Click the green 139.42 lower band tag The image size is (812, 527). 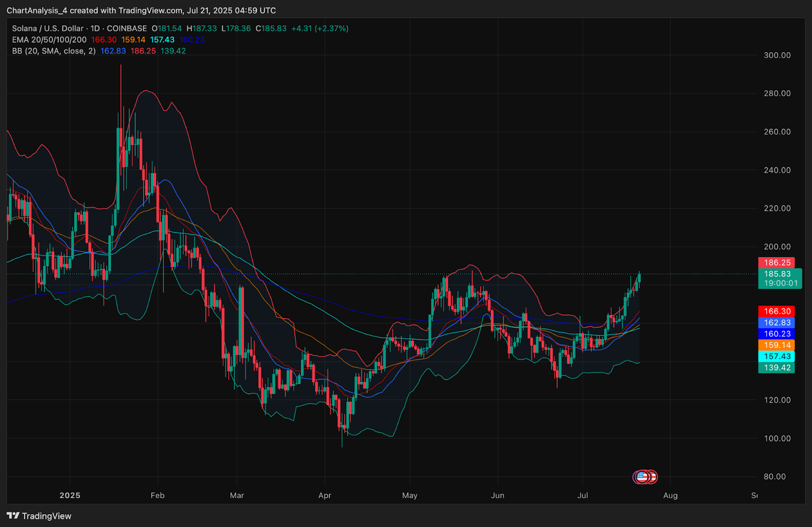pos(776,368)
